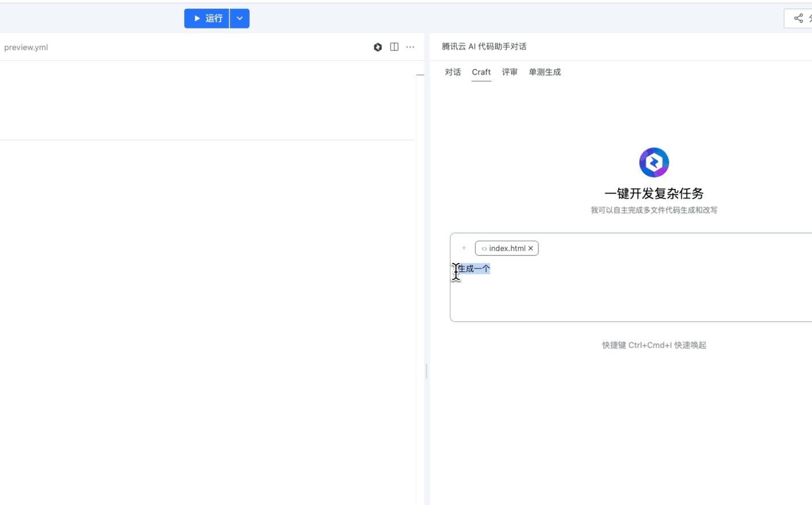The width and height of the screenshot is (812, 505).
Task: Click the blue 运行 run button
Action: click(206, 18)
